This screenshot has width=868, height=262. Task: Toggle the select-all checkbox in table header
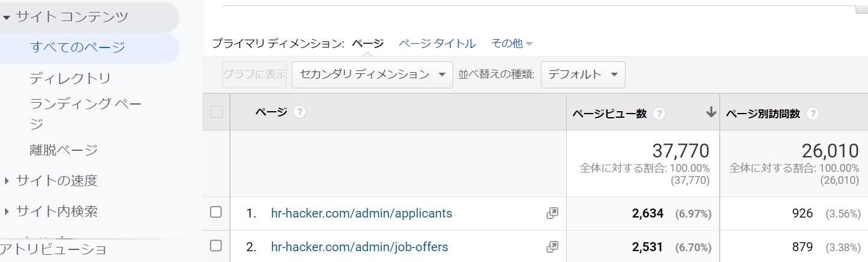(x=216, y=112)
